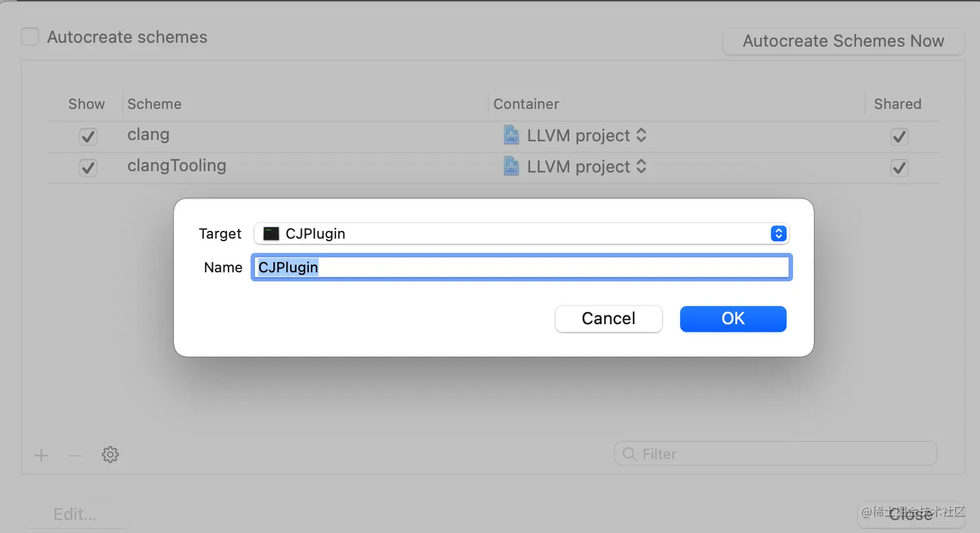Viewport: 980px width, 533px height.
Task: Click the Autocreate Schemes Now button
Action: (844, 41)
